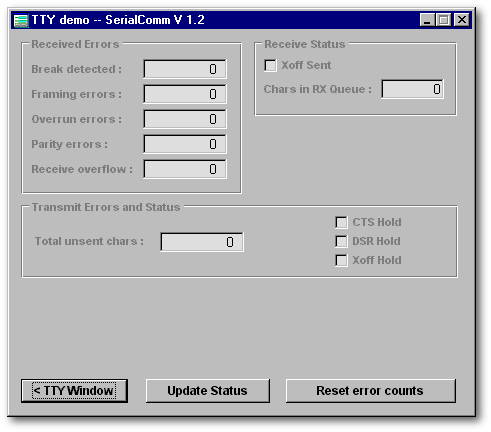Screen dimensions: 491x432
Task: Click the Update Status button
Action: [208, 391]
